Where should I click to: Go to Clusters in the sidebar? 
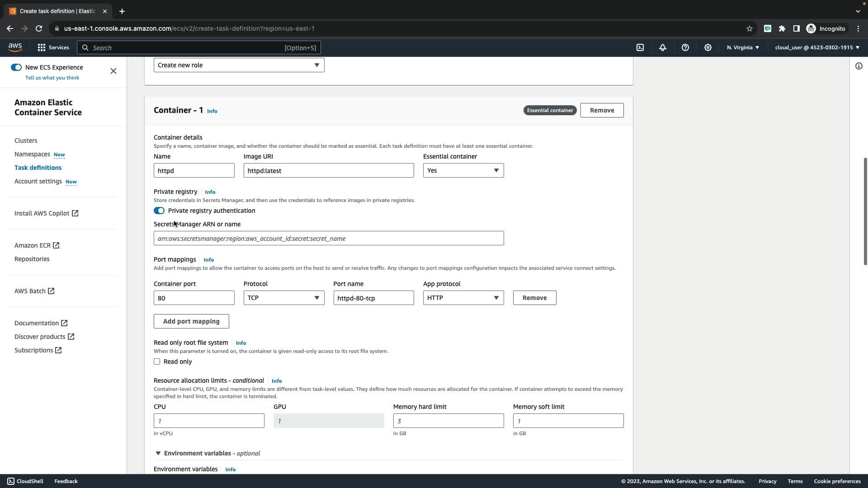point(26,141)
